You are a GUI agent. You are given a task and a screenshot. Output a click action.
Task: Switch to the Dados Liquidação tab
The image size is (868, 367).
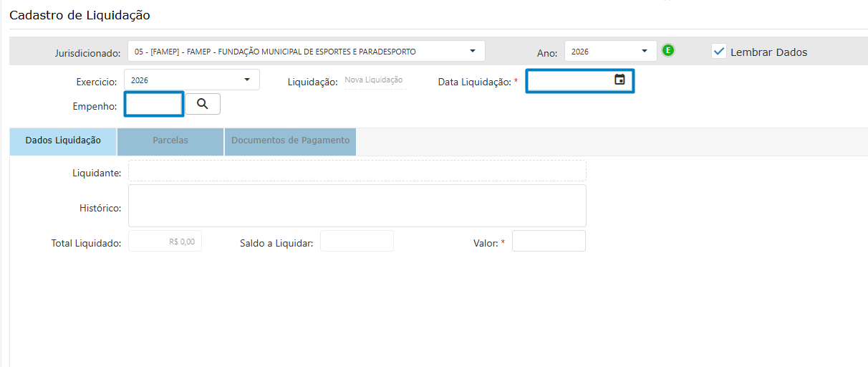(63, 140)
